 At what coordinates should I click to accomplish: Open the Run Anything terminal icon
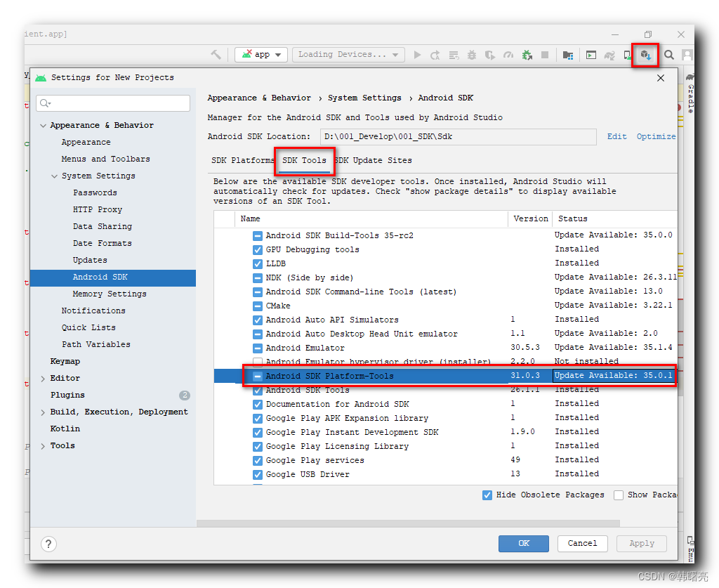pos(591,55)
